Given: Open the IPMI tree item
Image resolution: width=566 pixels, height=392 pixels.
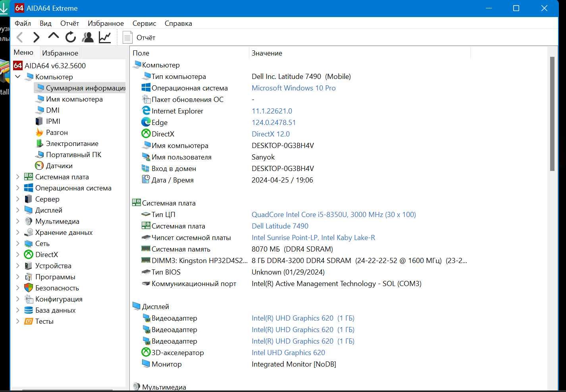Looking at the screenshot, I should (53, 121).
